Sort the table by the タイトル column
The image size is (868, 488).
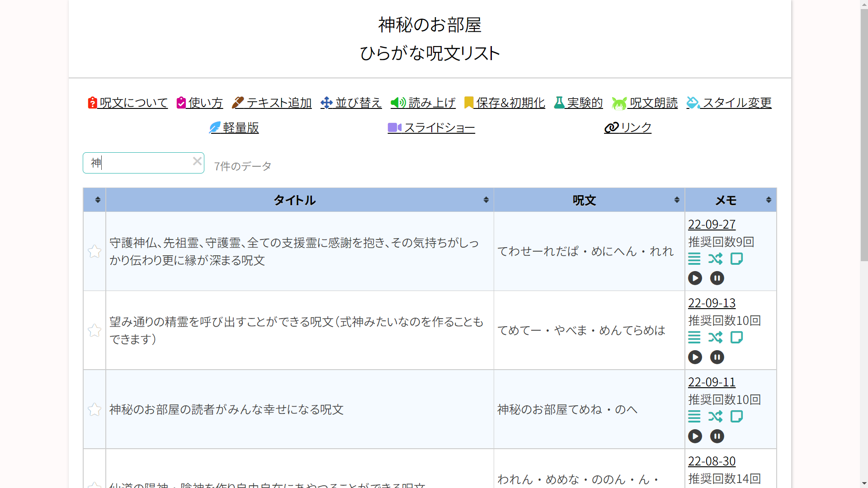coord(295,200)
